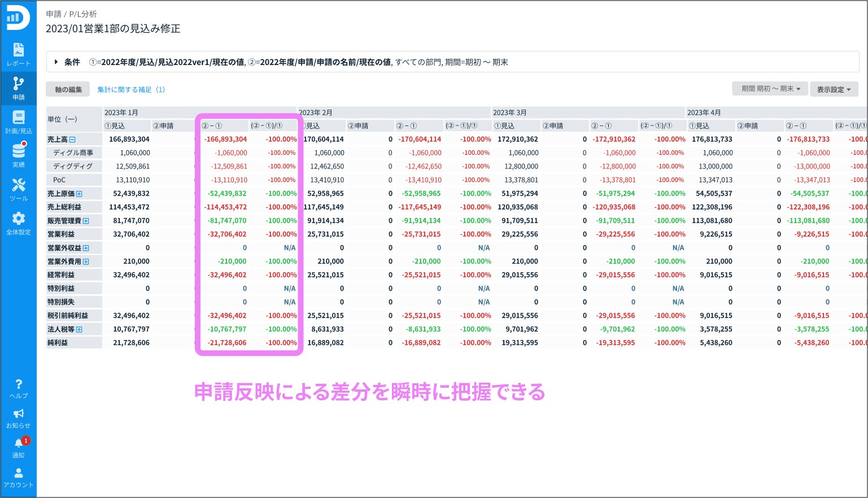
Task: Open the 集計に関する補足 (1) link
Action: click(131, 89)
